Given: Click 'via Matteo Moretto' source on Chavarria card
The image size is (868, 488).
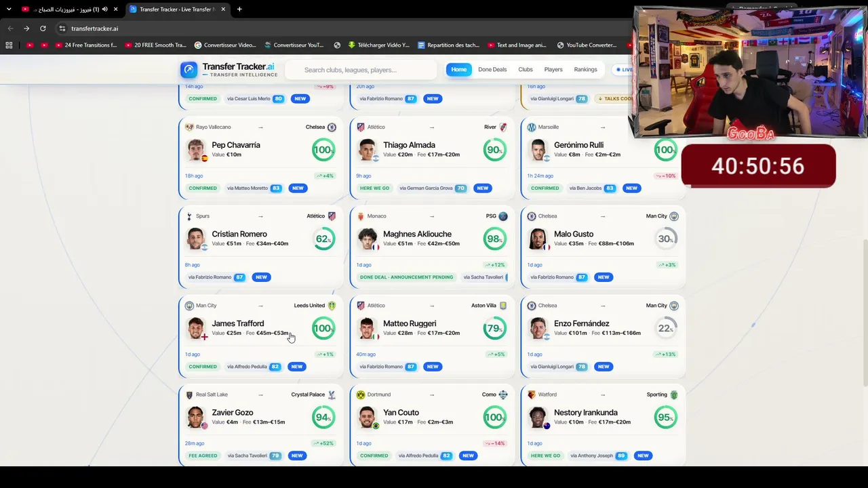Looking at the screenshot, I should pyautogui.click(x=254, y=188).
